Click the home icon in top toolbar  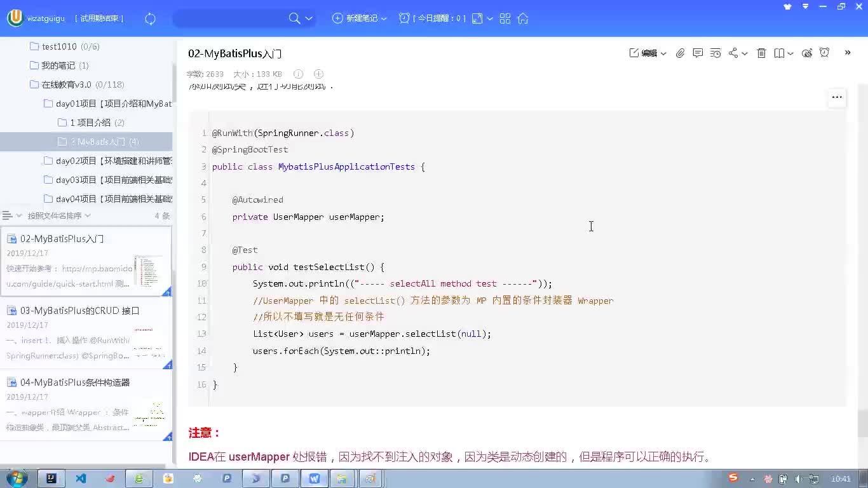tap(523, 18)
